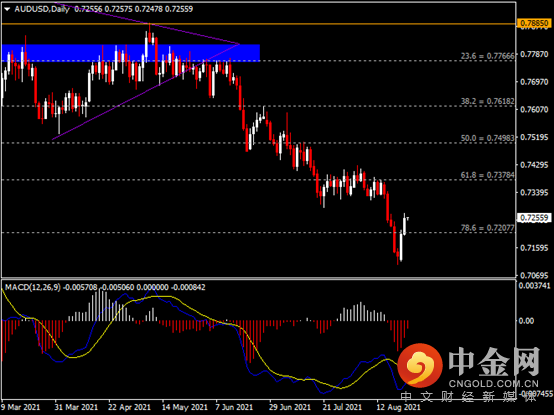Click the 50.0 = 0.74983 Fibonacci label
Screen dimensions: 554x415
(x=487, y=138)
